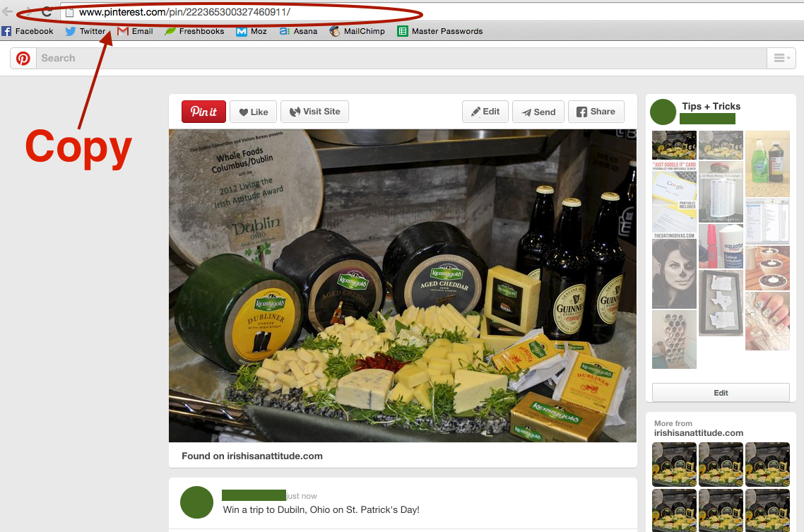
Task: Click the main cheese platter pin image
Action: coord(403,285)
